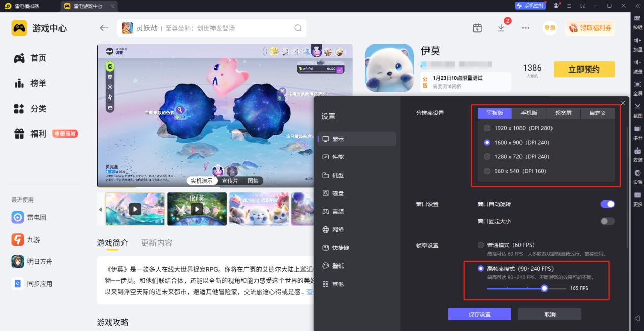Open the calendar check-in icon
644x331 pixels.
pos(477,28)
